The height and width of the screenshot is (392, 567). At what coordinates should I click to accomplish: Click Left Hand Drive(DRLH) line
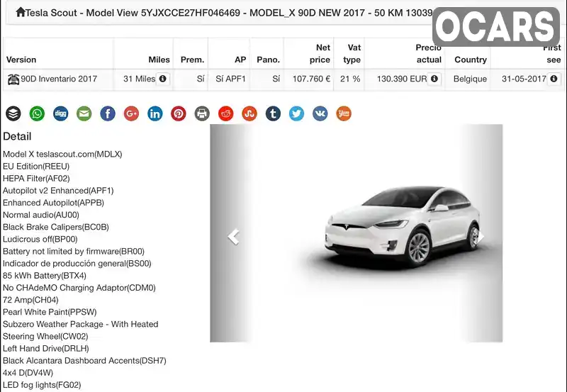click(x=46, y=348)
